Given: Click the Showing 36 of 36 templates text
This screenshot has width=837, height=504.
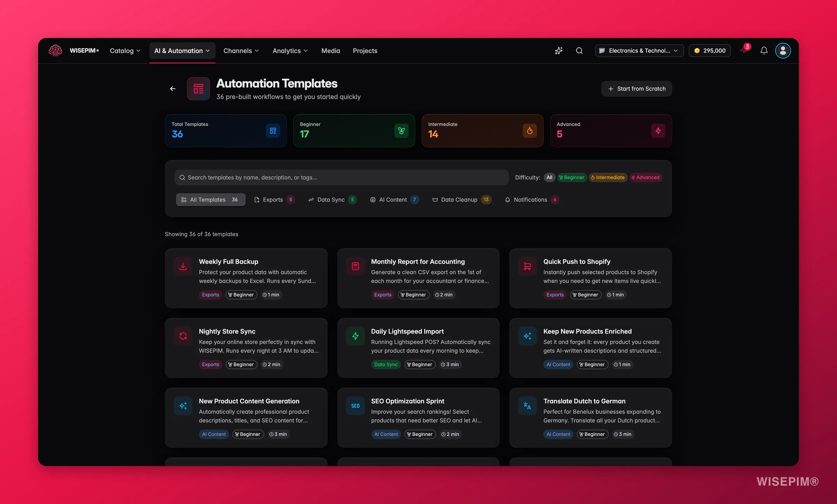Looking at the screenshot, I should (202, 234).
